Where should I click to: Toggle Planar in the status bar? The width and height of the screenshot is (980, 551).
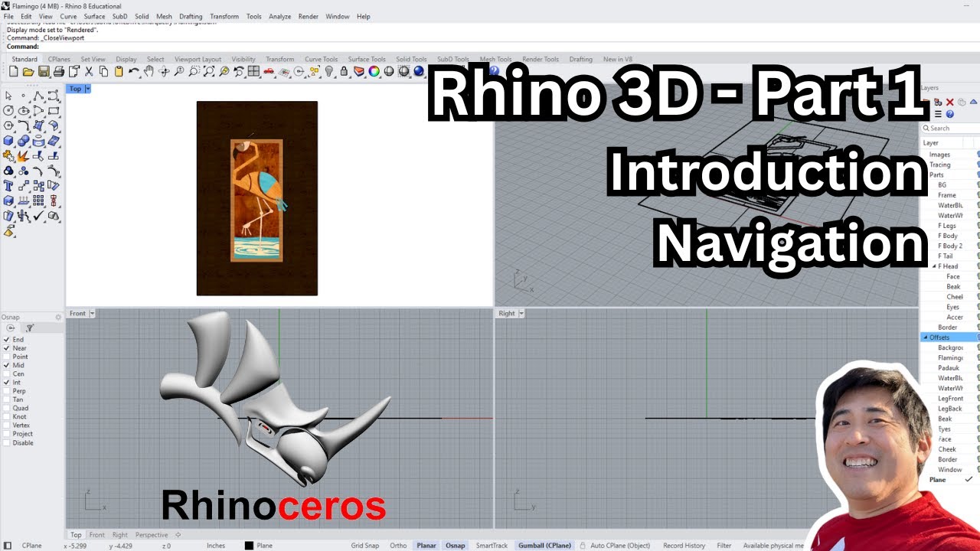[426, 546]
